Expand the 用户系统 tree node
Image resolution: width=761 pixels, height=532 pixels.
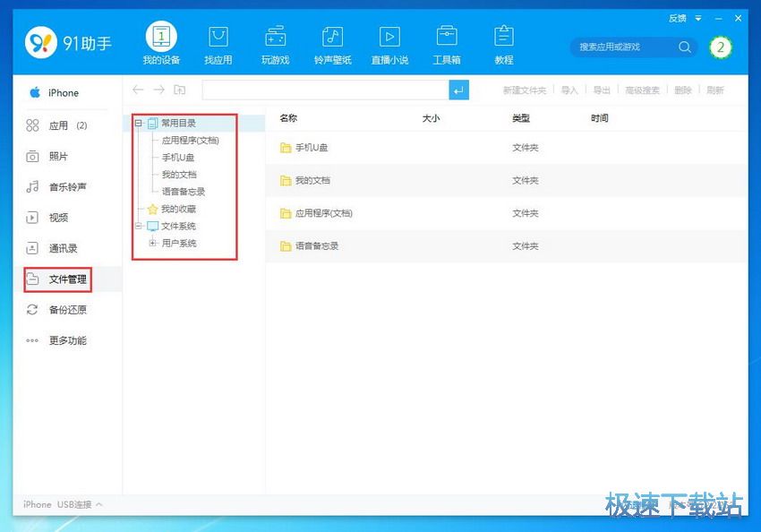tap(152, 244)
